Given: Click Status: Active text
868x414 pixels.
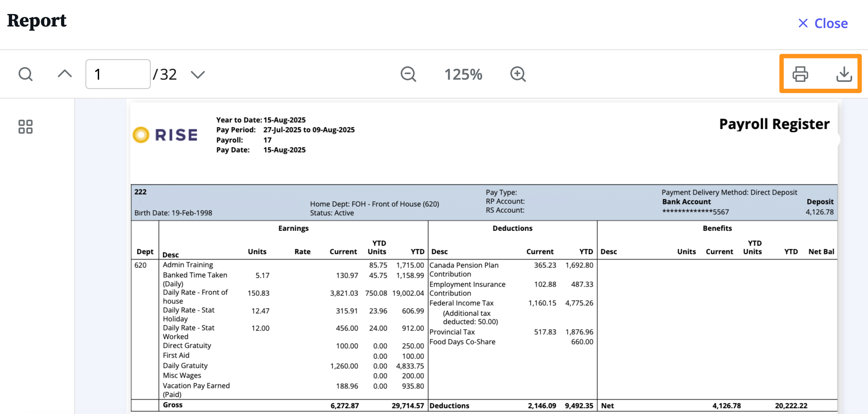Looking at the screenshot, I should (x=332, y=213).
